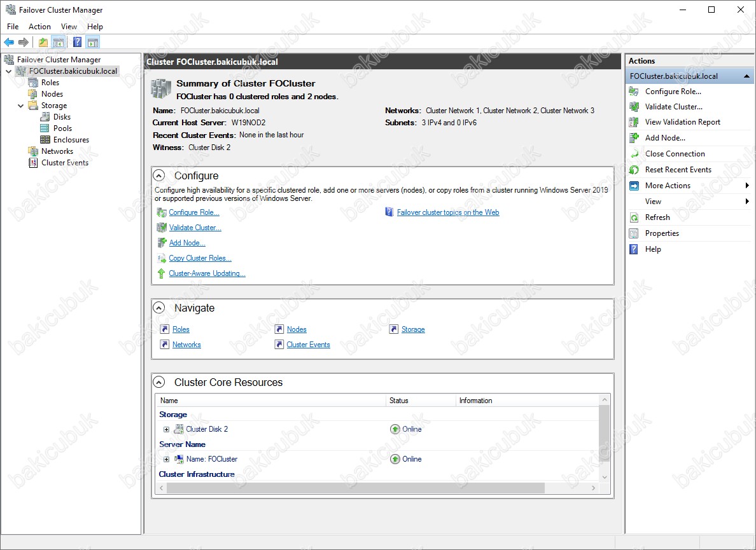Click the Close Connection icon in Actions pane

coord(634,154)
